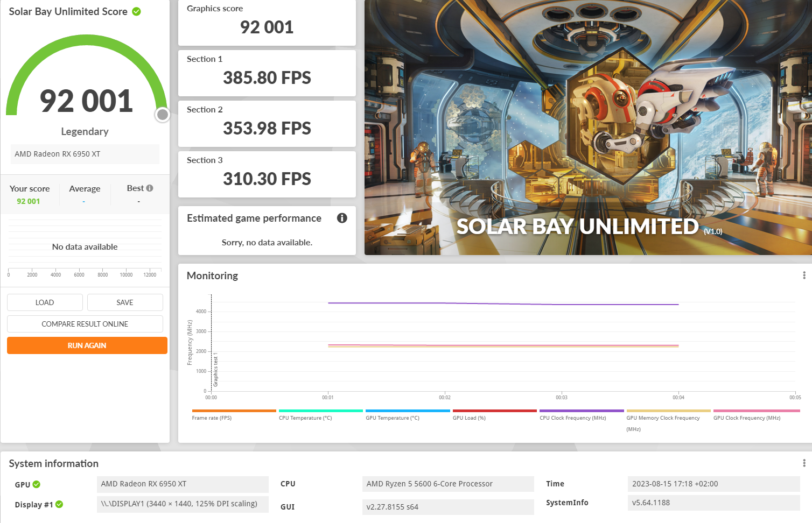This screenshot has width=812, height=523.
Task: Click the LOAD button
Action: point(45,302)
